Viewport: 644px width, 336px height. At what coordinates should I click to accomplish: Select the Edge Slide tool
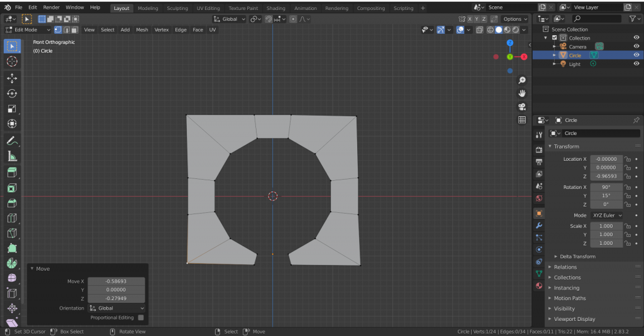tap(12, 293)
